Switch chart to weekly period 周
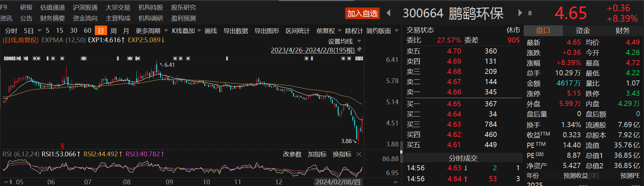Viewport: 644px width, 186px height. pyautogui.click(x=114, y=31)
